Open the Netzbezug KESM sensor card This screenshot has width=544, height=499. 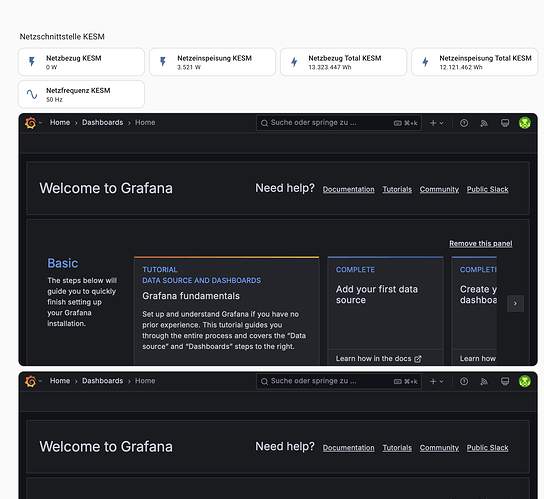(x=81, y=62)
